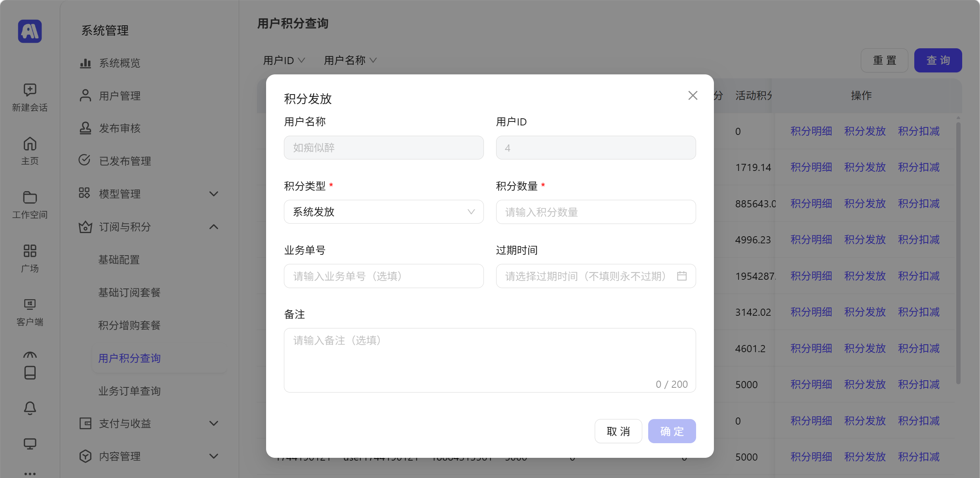Click the desktop screen icon at bottom rail

30,444
